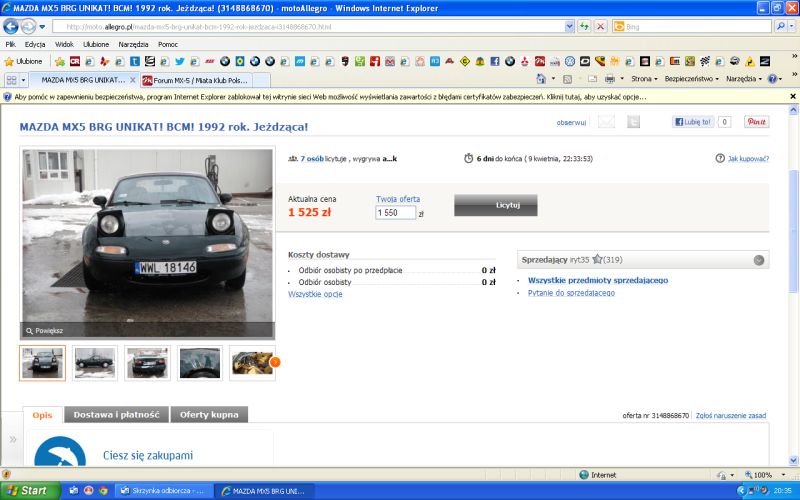The height and width of the screenshot is (500, 800).
Task: Click the Read mail envelope toolbar icon
Action: [x=592, y=79]
